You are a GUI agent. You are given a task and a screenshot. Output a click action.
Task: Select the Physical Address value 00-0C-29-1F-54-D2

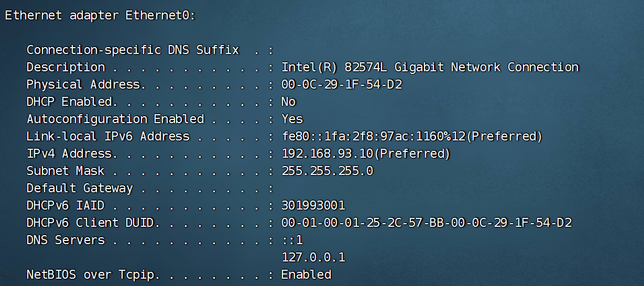pyautogui.click(x=342, y=84)
